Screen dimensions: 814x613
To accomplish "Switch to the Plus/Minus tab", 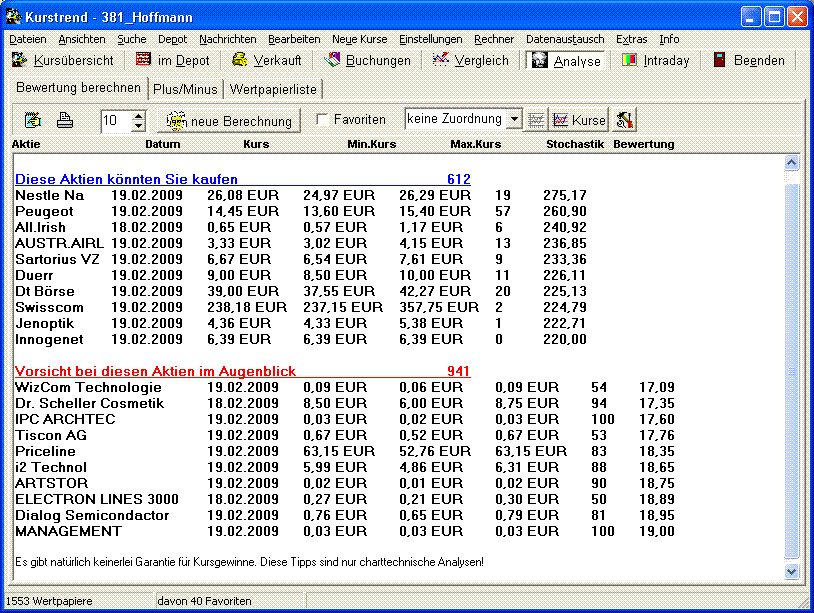I will point(186,89).
